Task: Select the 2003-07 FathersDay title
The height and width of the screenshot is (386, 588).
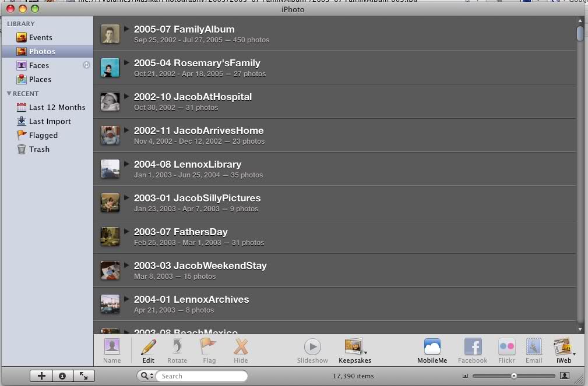Action: (181, 232)
